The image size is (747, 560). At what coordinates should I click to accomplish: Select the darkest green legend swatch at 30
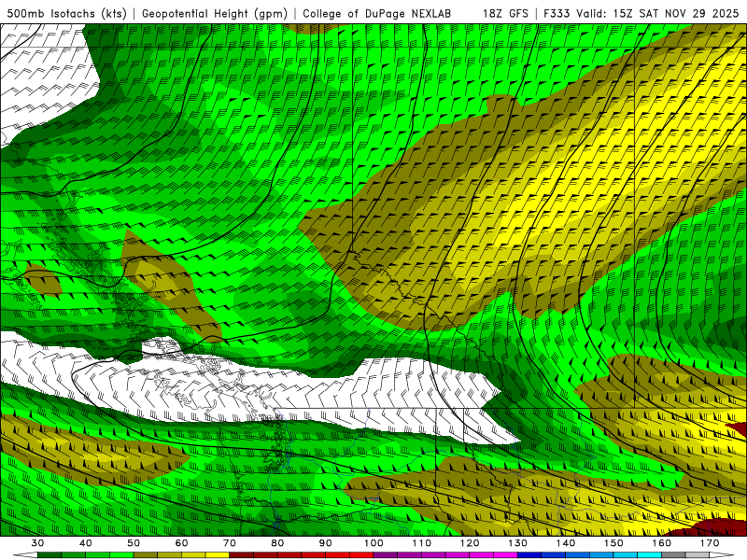coord(49,555)
